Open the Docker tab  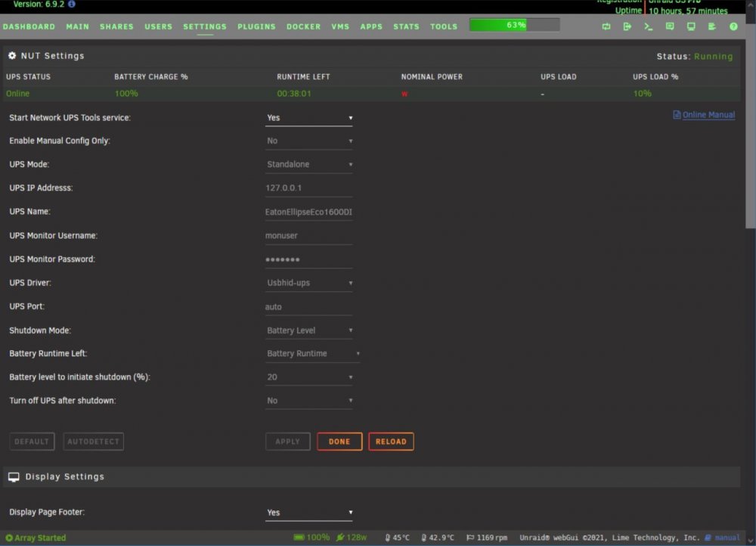pyautogui.click(x=304, y=26)
